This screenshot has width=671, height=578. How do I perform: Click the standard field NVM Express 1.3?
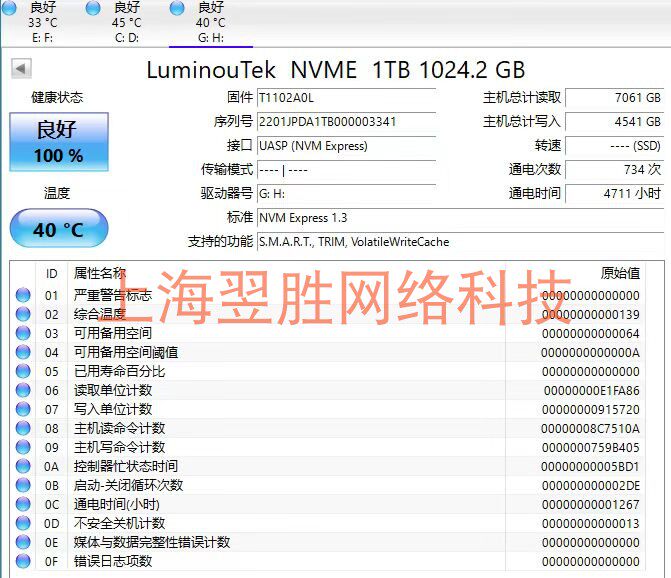coord(460,218)
